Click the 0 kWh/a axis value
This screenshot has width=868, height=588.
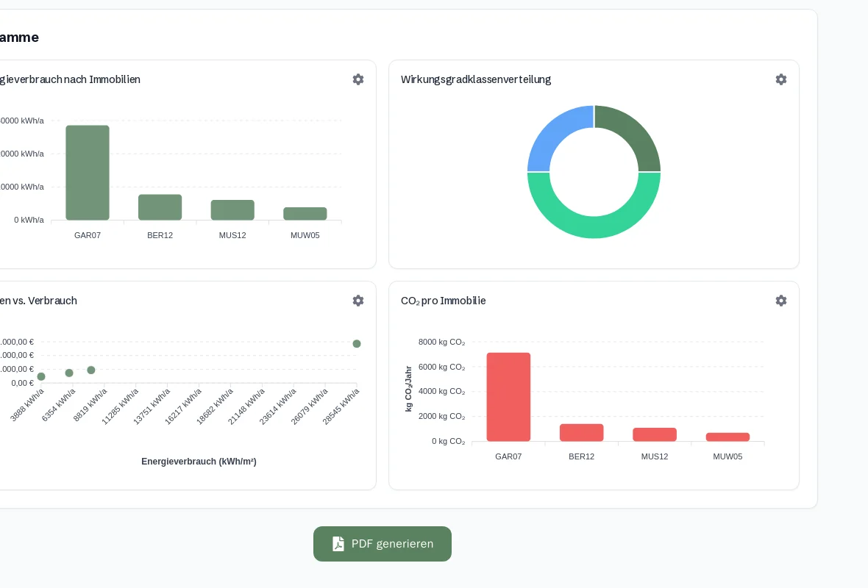29,220
